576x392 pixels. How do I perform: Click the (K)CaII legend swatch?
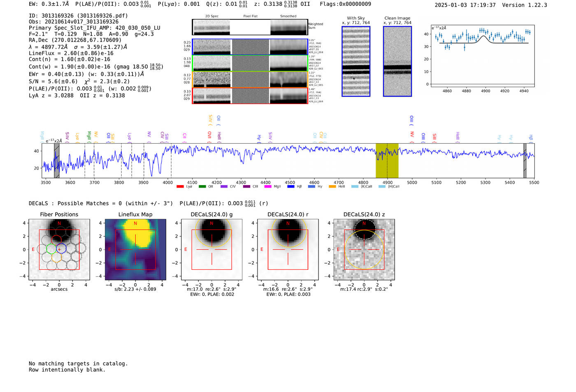pyautogui.click(x=355, y=186)
